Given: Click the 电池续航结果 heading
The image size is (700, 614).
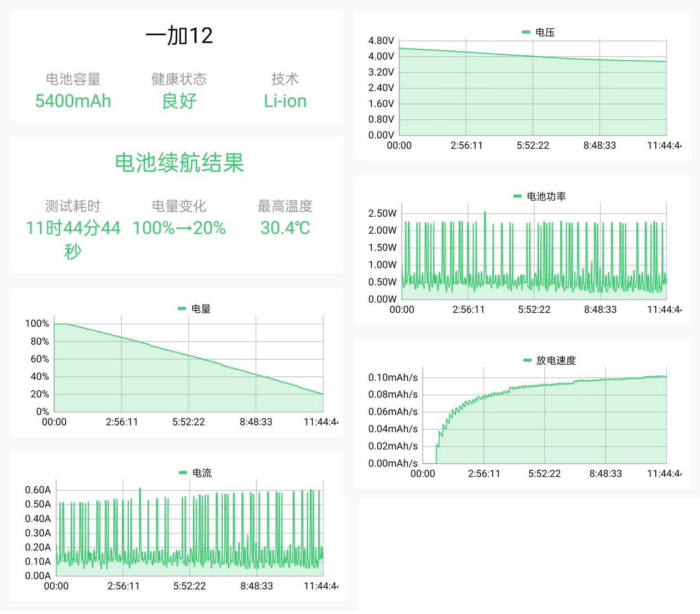Looking at the screenshot, I should coord(179,163).
